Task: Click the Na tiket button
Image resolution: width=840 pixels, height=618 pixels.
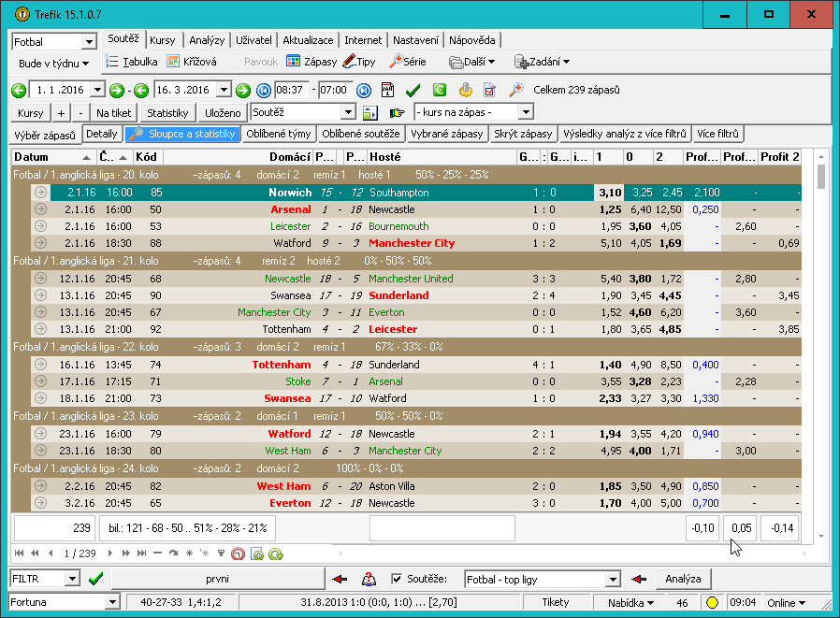Action: click(x=113, y=113)
